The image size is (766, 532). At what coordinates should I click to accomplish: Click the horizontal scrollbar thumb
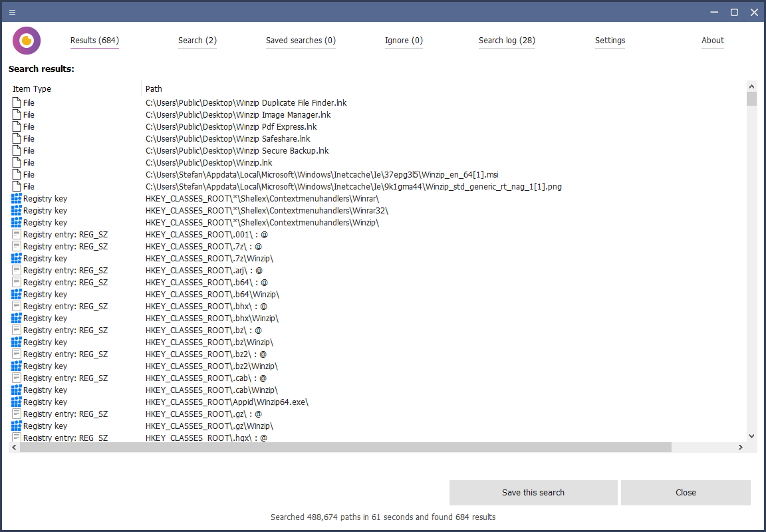tap(346, 447)
